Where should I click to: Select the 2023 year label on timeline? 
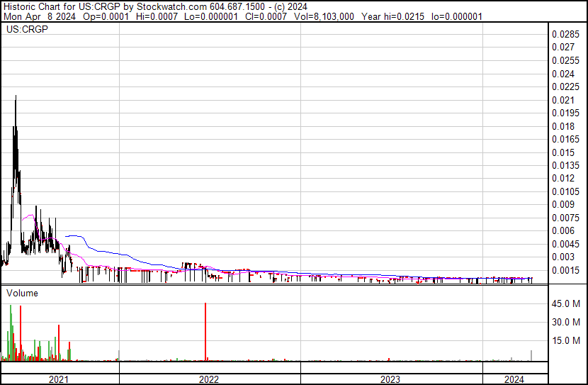point(391,379)
